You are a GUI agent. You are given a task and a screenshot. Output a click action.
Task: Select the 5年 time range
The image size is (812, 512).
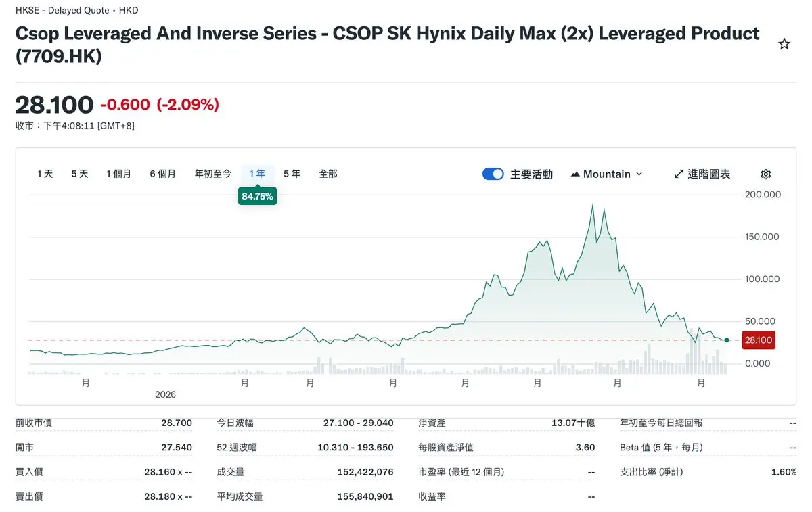(x=292, y=174)
